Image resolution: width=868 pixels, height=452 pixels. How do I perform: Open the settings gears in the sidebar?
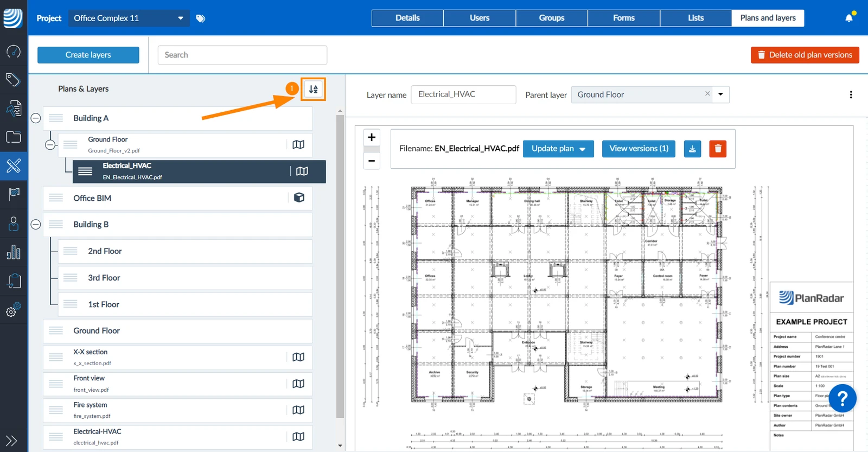[14, 309]
